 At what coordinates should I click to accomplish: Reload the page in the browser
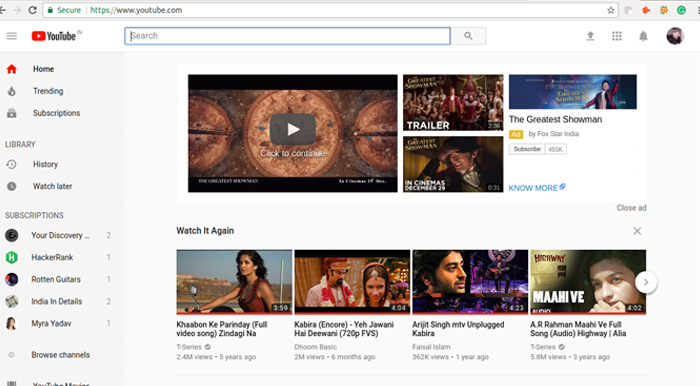pyautogui.click(x=32, y=10)
